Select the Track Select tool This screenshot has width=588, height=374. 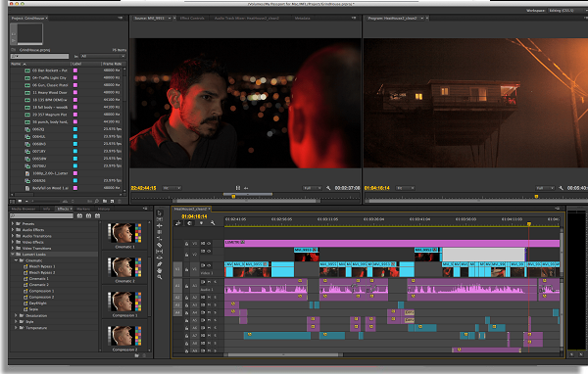pos(160,219)
